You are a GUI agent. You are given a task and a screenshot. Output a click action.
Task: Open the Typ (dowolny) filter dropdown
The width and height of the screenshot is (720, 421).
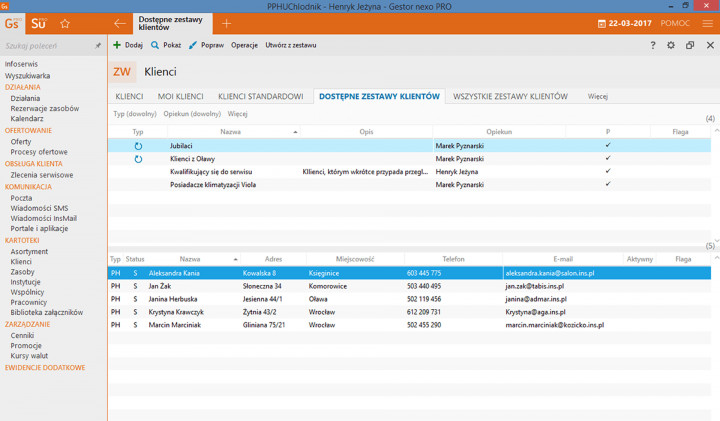tap(135, 114)
